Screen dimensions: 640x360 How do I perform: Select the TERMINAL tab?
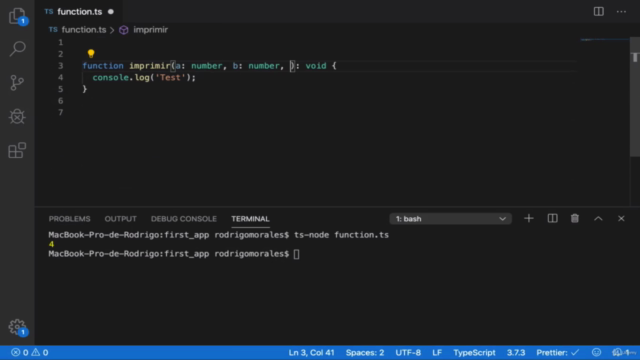250,219
